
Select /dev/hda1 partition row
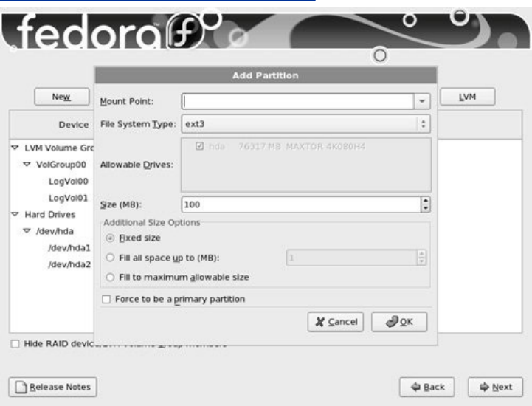[x=69, y=248]
